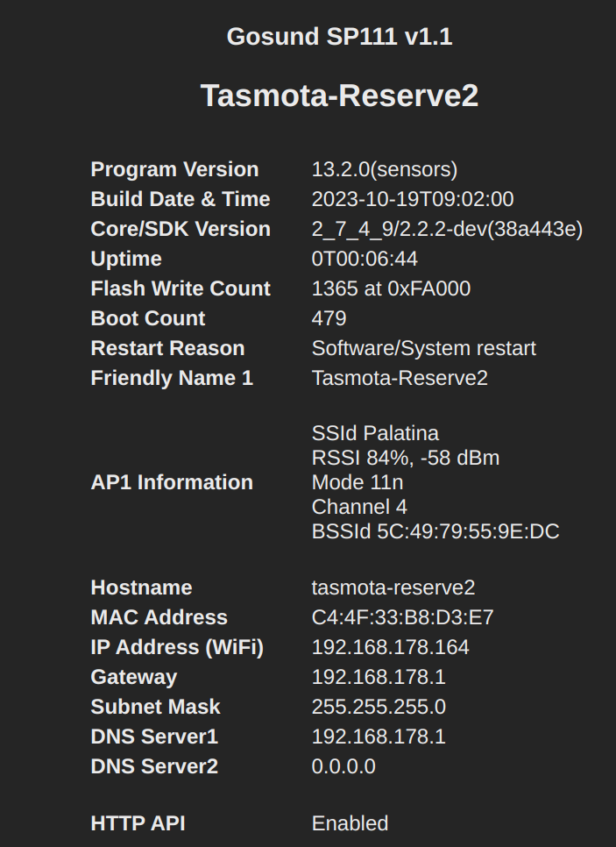
Task: Click the RSSI 84%, -58 dBm line
Action: tap(405, 458)
